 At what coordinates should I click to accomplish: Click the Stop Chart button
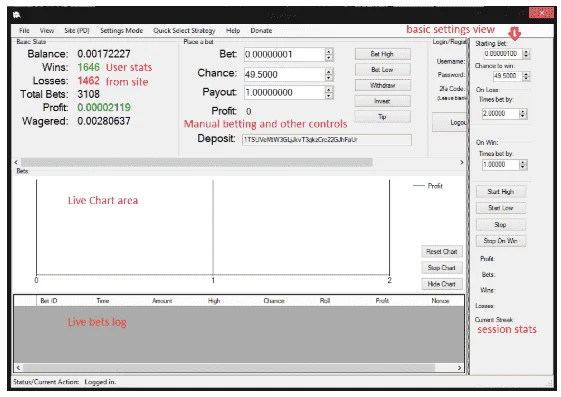coord(442,268)
